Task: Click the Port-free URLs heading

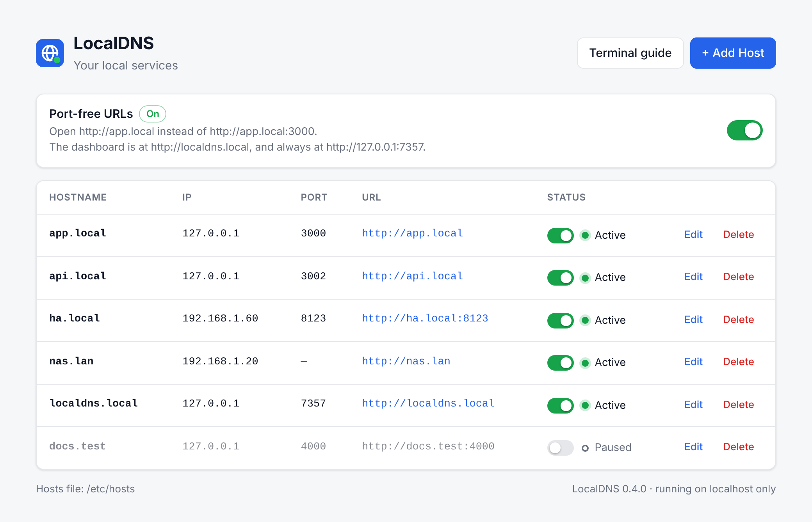Action: tap(91, 114)
